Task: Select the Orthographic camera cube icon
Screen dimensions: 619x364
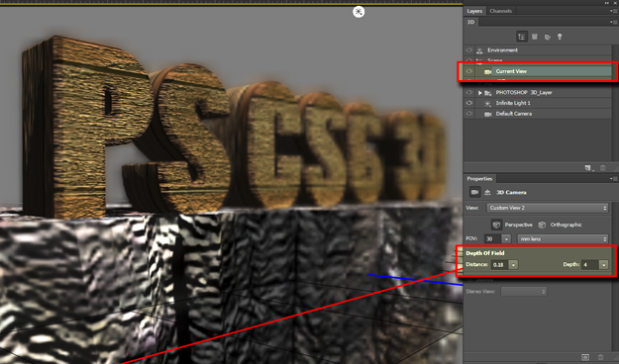Action: pyautogui.click(x=542, y=225)
